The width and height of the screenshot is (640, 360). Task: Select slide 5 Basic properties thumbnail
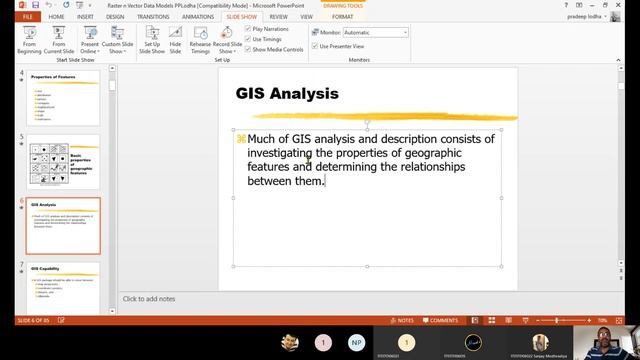[63, 162]
